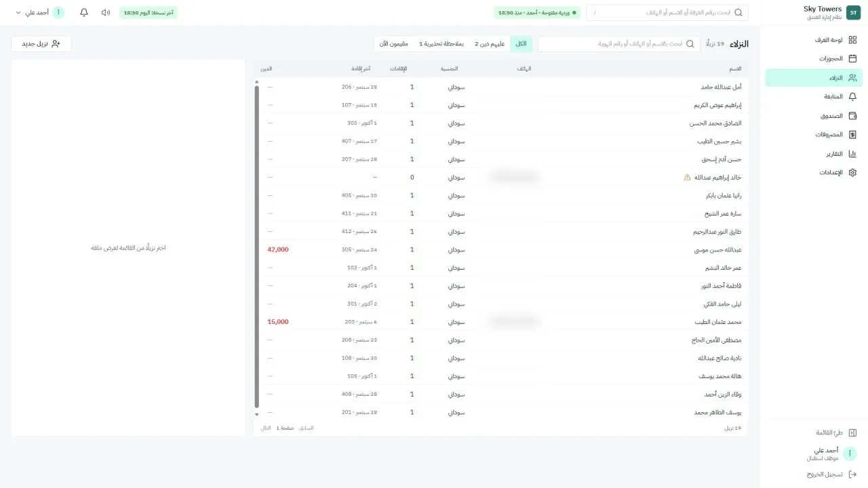Toggle the speaker sound icon in top bar
The width and height of the screenshot is (868, 488).
pos(106,13)
